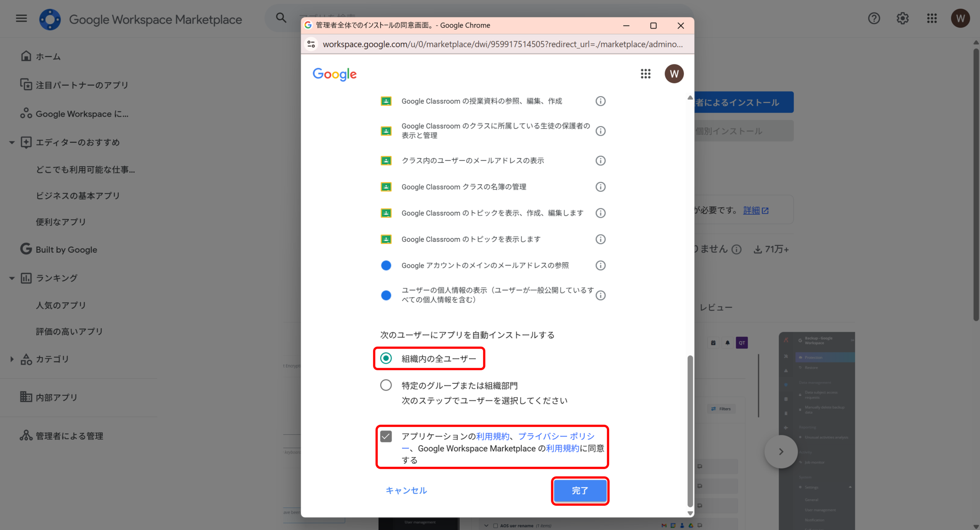Click the 完了 button
The image size is (980, 530).
coord(580,491)
